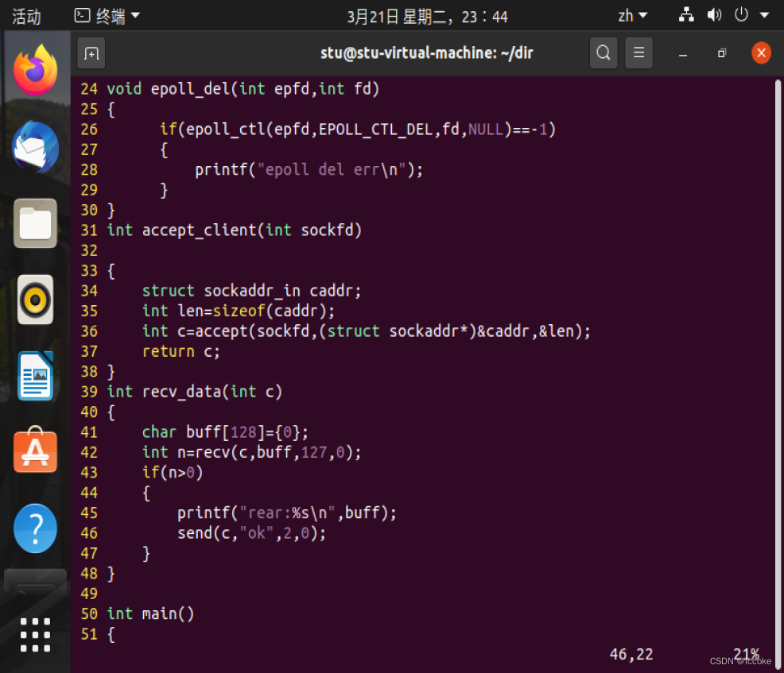Click char buff[128] declaration on line 41
This screenshot has height=673, width=784.
tap(226, 432)
